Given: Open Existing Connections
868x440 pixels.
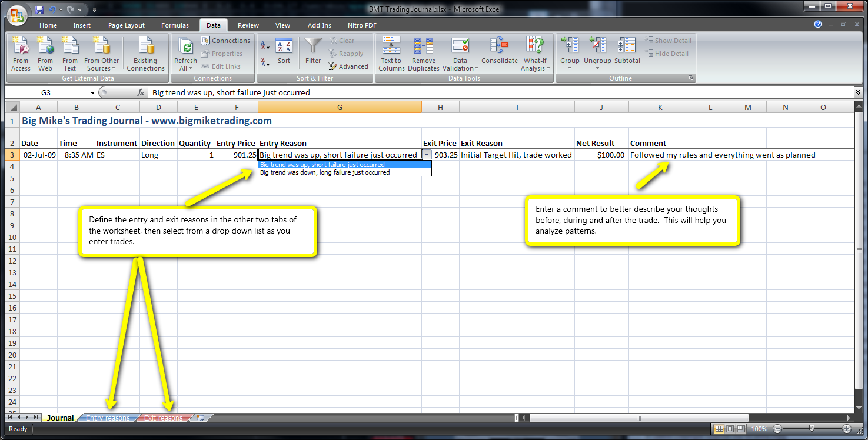Looking at the screenshot, I should click(x=145, y=54).
